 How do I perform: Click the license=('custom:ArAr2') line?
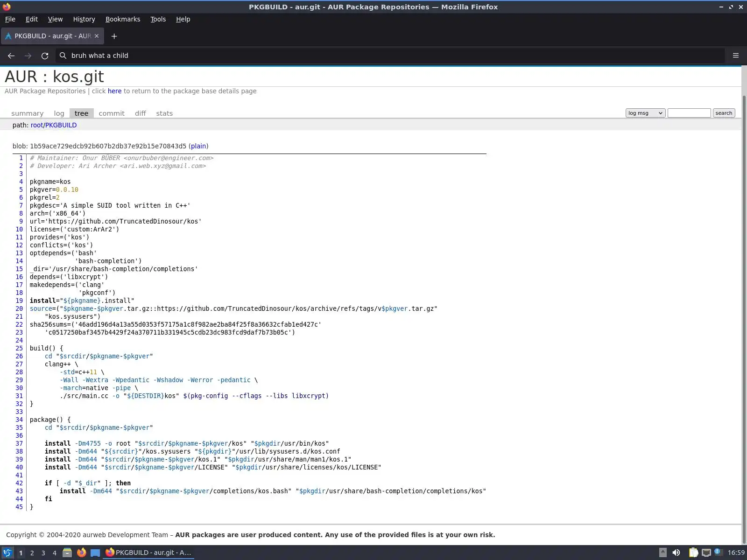click(x=75, y=230)
